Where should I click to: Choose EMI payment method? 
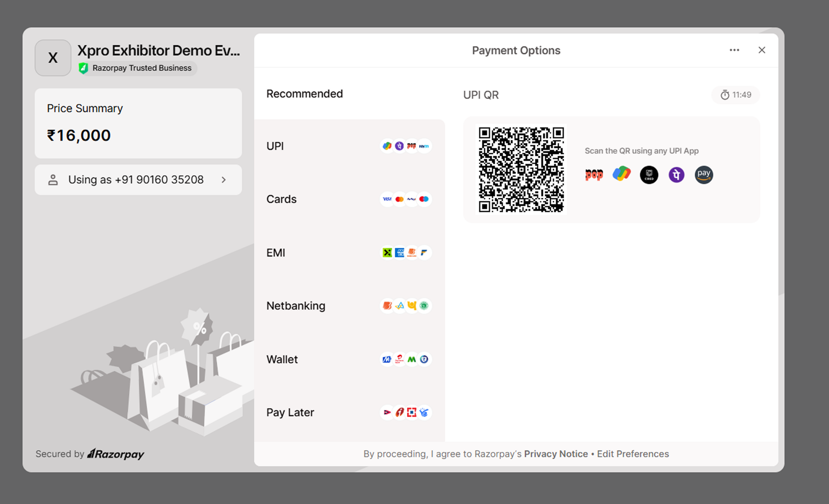point(349,252)
